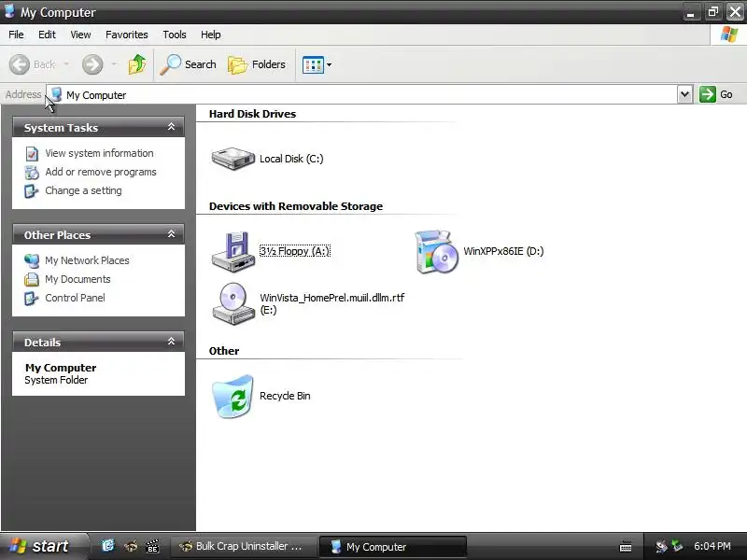This screenshot has width=747, height=560.
Task: Click the My Computer taskbar button
Action: pos(392,547)
